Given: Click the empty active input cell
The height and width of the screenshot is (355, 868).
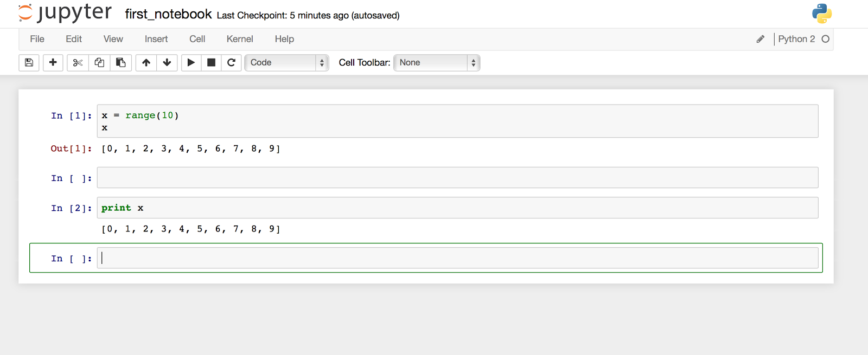Looking at the screenshot, I should 457,258.
